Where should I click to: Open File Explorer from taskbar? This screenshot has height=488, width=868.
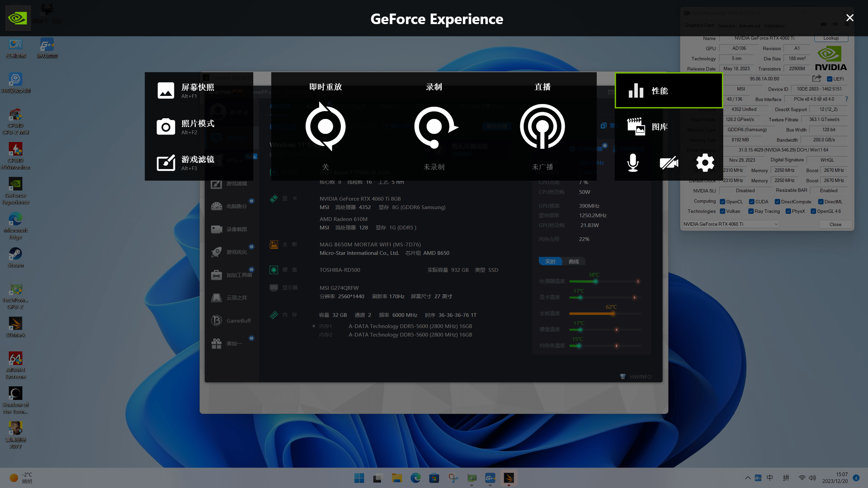[x=397, y=478]
